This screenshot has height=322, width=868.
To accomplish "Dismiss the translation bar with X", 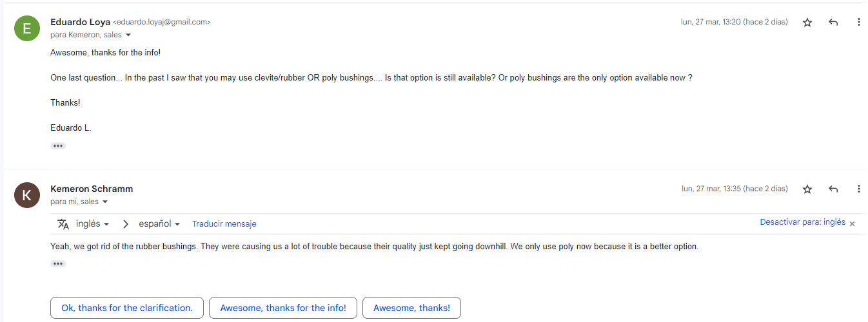I will [852, 223].
